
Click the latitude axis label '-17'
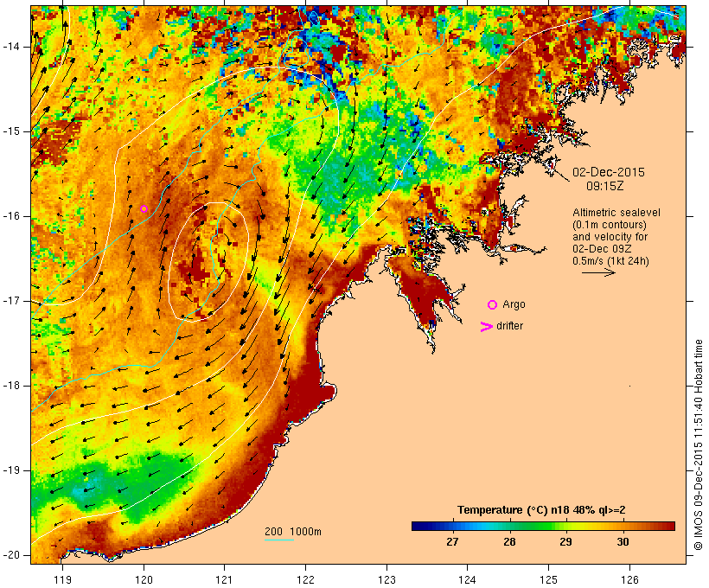[11, 301]
